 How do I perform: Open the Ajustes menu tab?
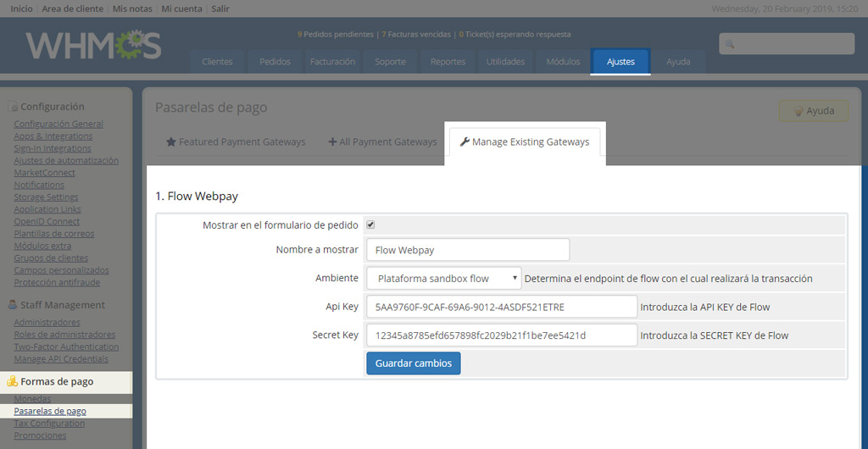620,61
